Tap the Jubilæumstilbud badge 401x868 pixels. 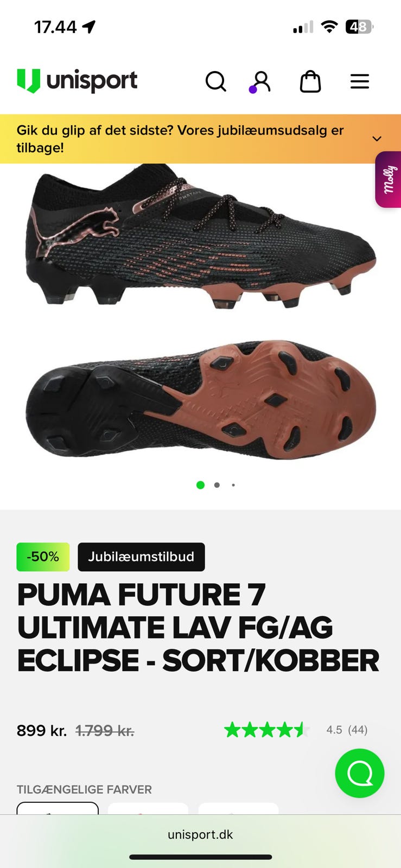(141, 557)
